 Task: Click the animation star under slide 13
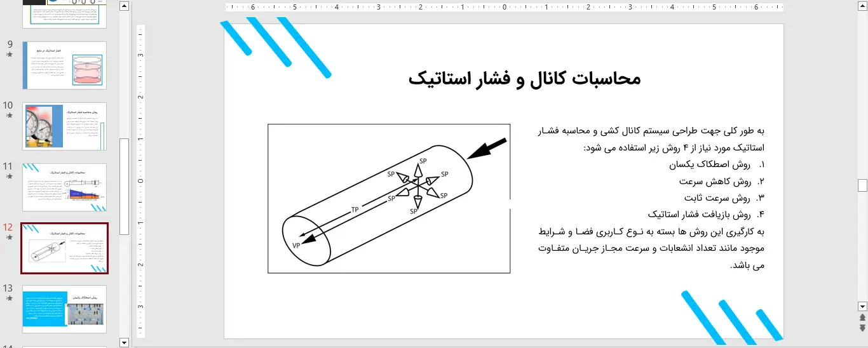pos(9,299)
